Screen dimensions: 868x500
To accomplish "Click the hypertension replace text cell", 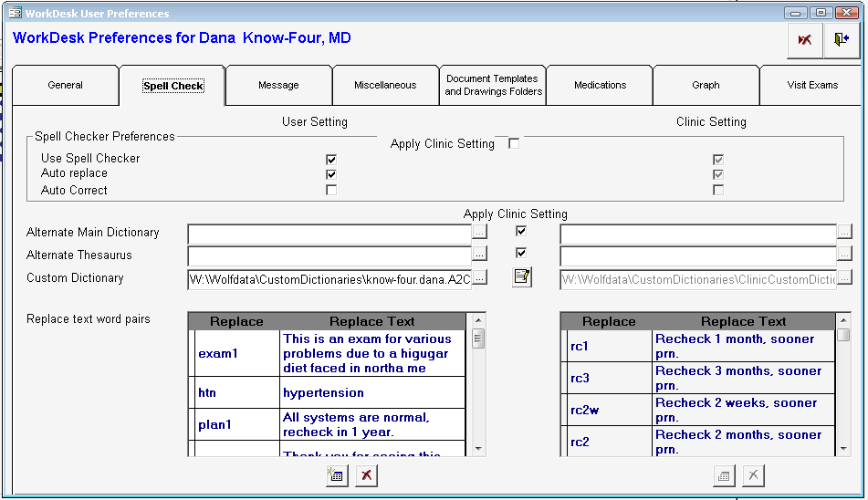I will 372,392.
